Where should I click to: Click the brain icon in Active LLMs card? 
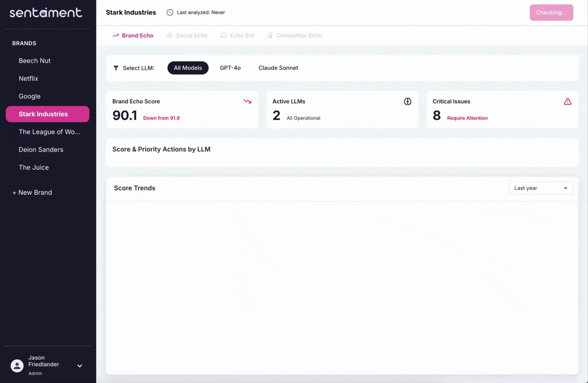pos(408,101)
